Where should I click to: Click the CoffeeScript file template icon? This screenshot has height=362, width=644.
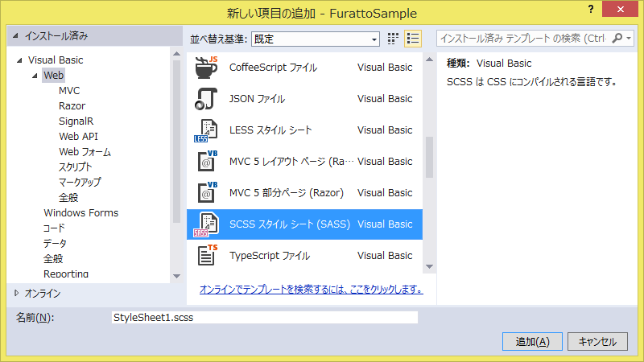pyautogui.click(x=207, y=68)
